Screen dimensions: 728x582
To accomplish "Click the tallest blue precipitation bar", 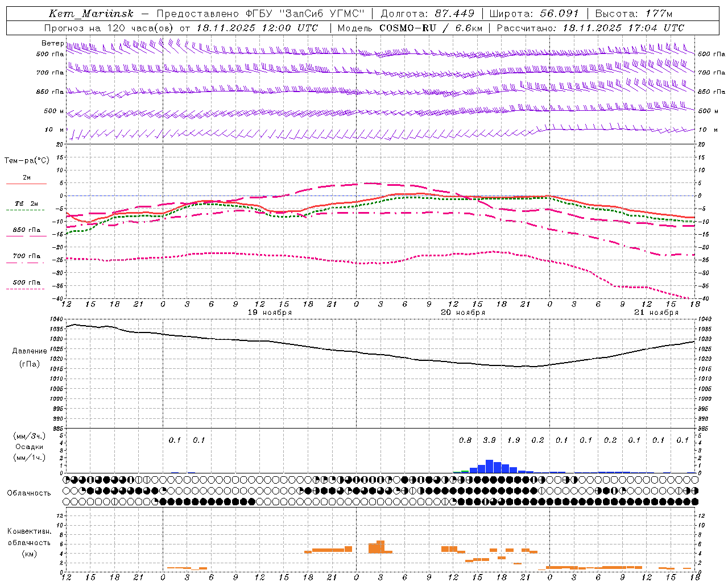I will [x=489, y=466].
